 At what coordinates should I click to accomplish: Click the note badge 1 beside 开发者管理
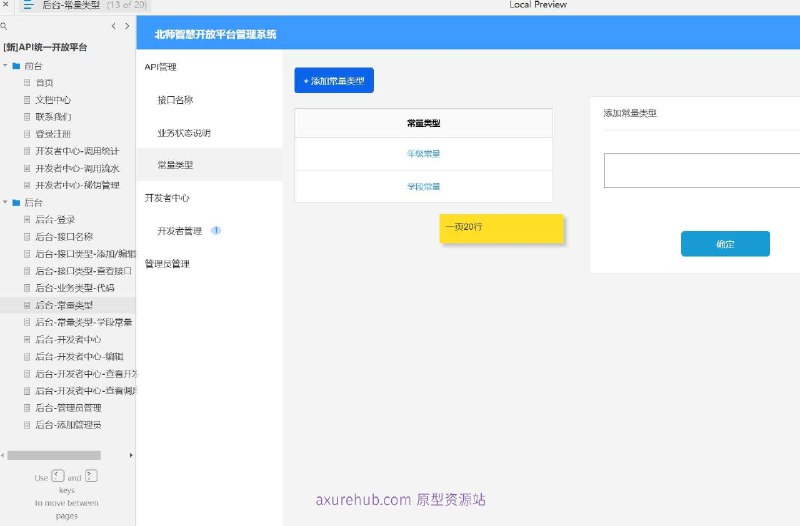tap(216, 230)
